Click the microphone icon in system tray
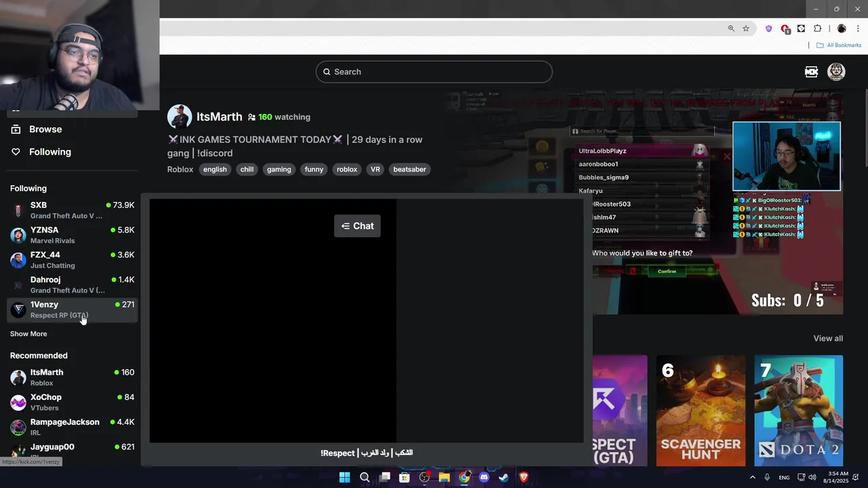This screenshot has height=488, width=868. [767, 477]
